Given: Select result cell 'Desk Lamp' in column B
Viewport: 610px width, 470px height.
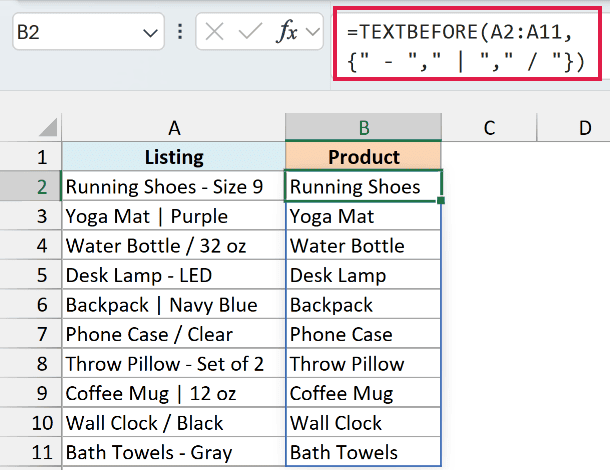Looking at the screenshot, I should tap(363, 275).
